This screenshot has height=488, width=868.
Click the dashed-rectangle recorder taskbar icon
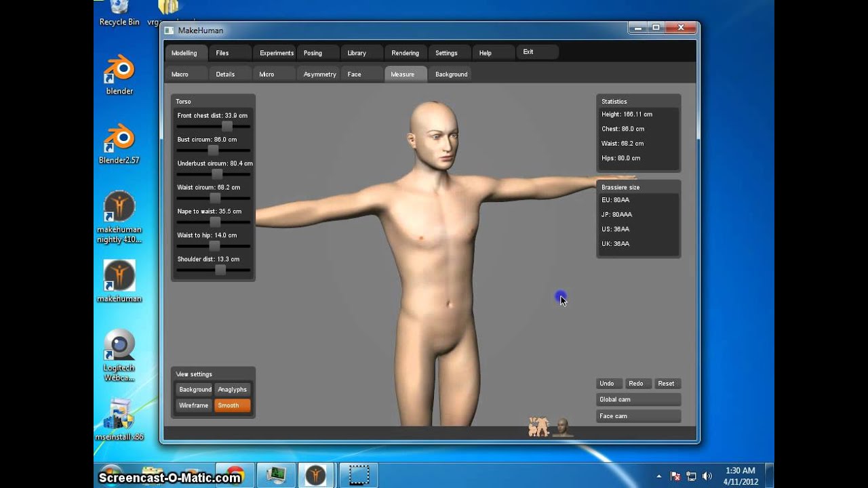click(359, 475)
